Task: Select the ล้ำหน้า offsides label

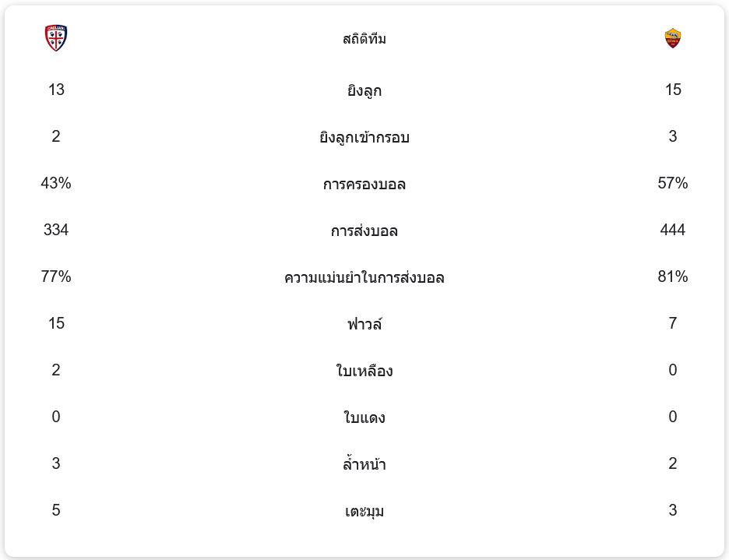Action: pos(364,465)
